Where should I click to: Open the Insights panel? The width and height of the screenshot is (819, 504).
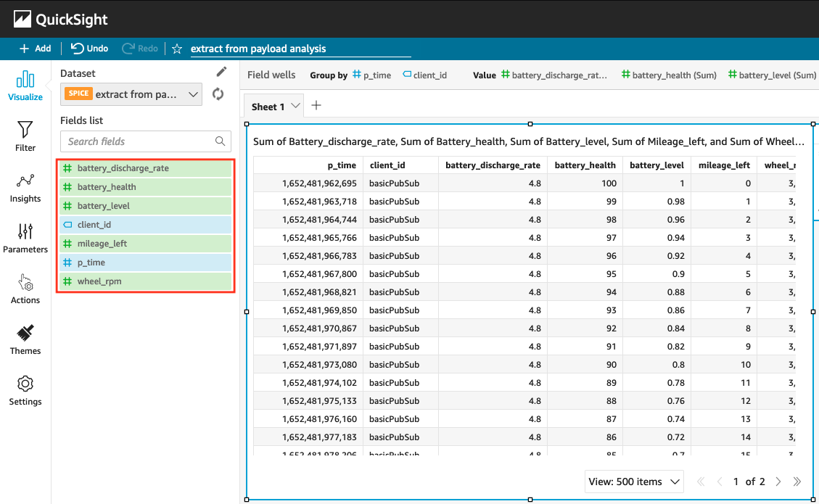25,187
